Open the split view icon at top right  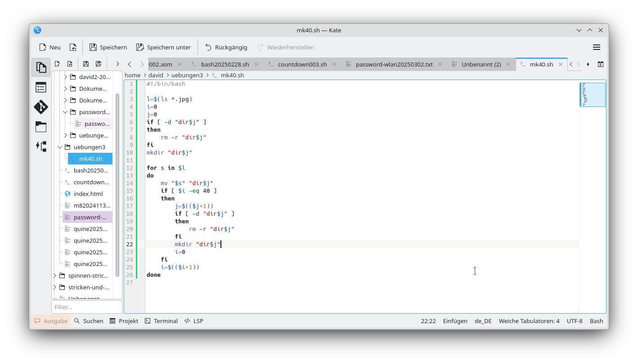pyautogui.click(x=601, y=64)
